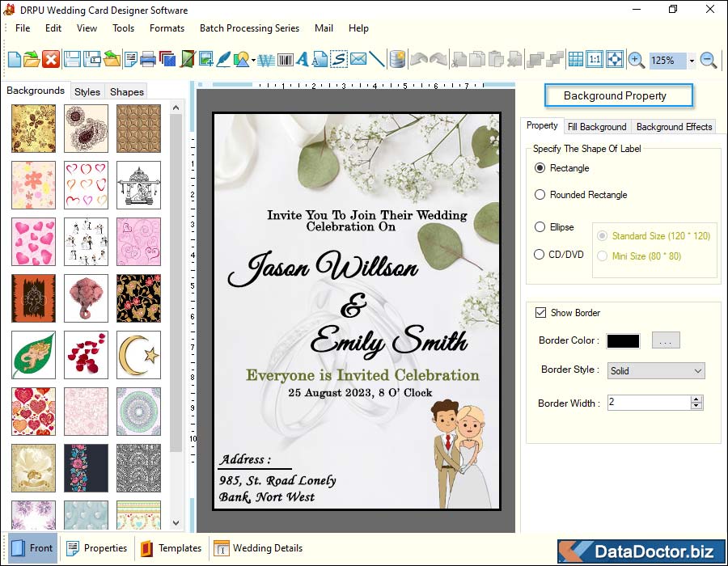Choose Mini Size (80 * 80) radio
The image size is (728, 566).
[602, 256]
